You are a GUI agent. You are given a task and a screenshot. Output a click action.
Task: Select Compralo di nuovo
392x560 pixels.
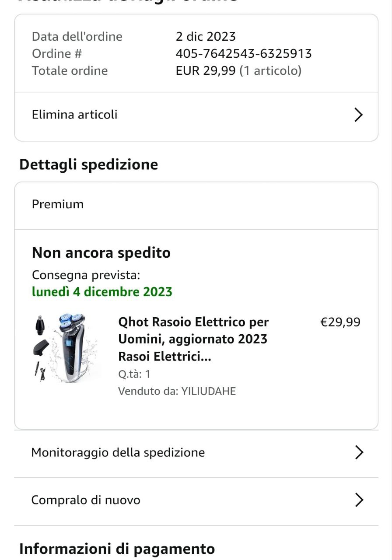[86, 500]
